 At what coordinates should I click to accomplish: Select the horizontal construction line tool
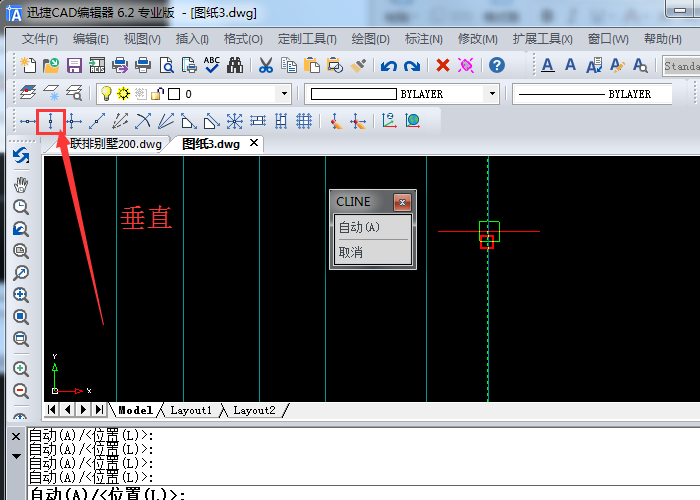coord(28,121)
